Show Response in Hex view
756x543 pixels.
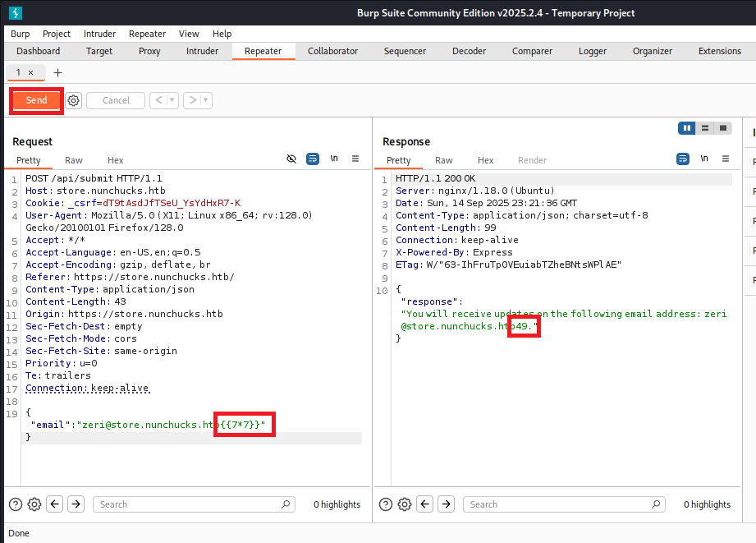coord(485,160)
